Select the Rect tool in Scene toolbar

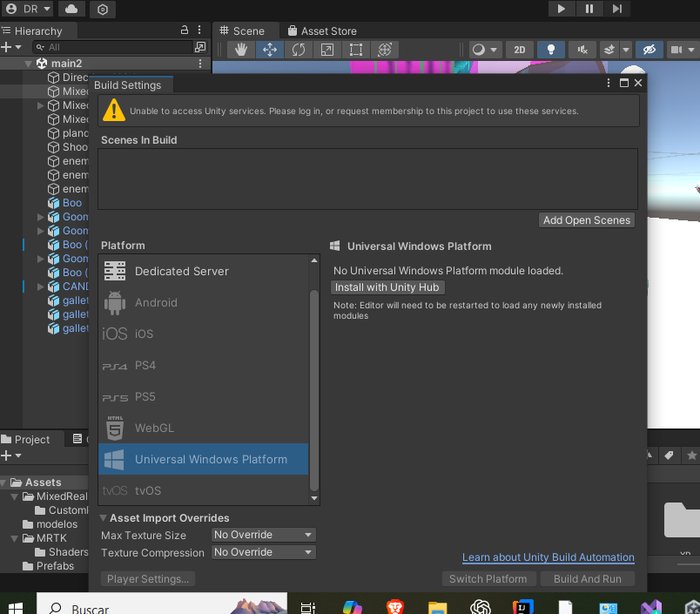tap(356, 50)
